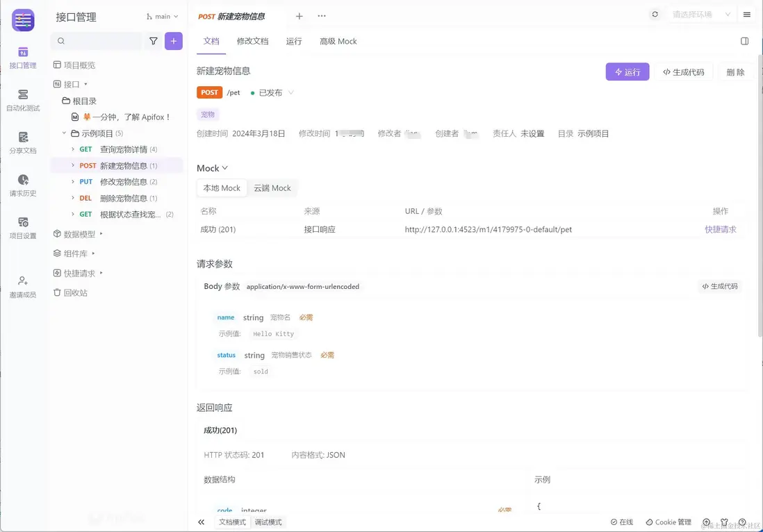
Task: Open the 项目设置 sidebar section
Action: pos(23,228)
